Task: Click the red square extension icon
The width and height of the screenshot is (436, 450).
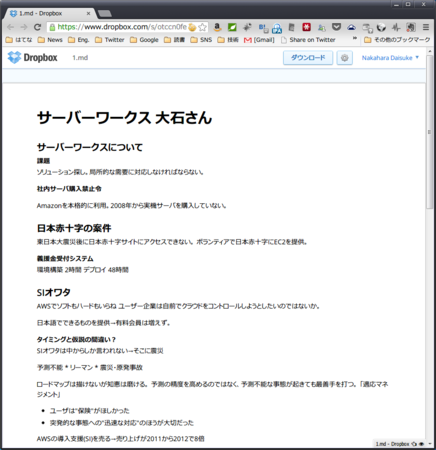Action: point(306,27)
